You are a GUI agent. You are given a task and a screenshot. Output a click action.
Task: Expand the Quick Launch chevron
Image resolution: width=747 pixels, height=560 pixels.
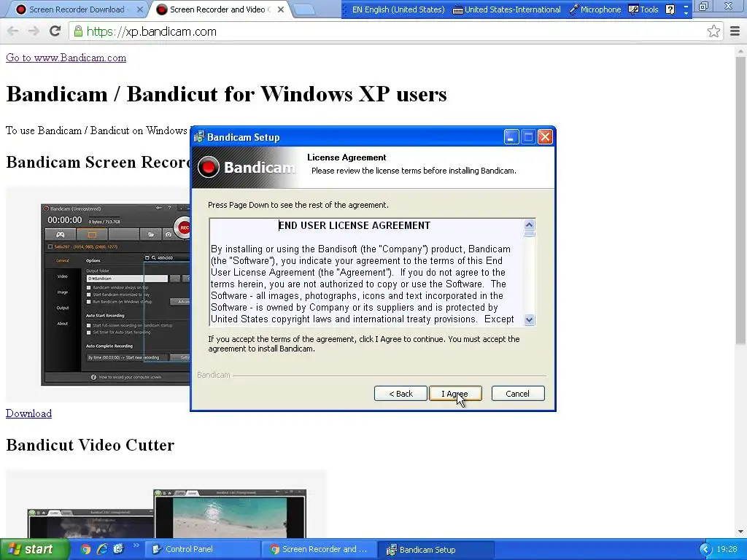pos(136,545)
